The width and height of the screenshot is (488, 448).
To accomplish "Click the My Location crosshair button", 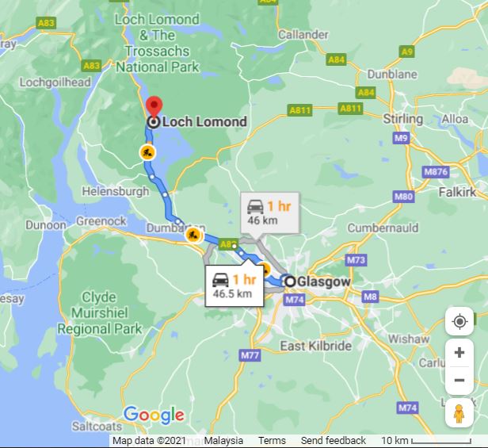I will pos(459,321).
